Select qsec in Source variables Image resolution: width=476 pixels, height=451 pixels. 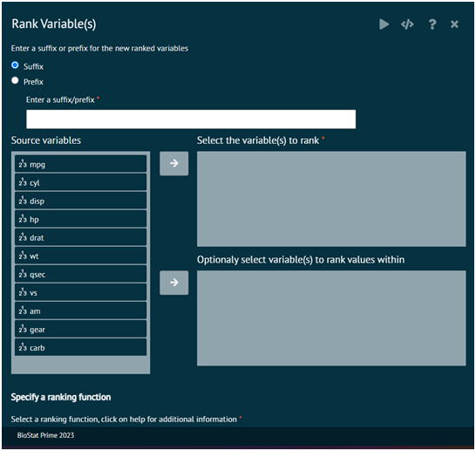80,274
